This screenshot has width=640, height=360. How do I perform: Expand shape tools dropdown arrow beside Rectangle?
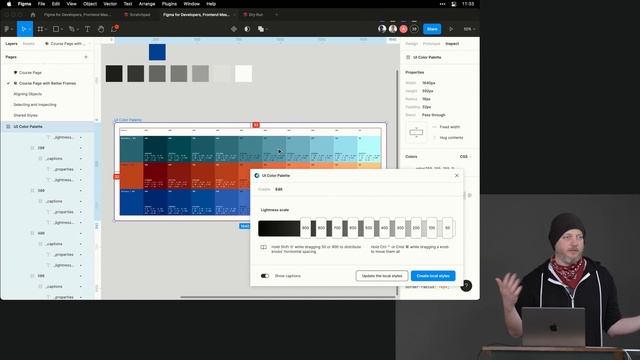click(x=62, y=29)
